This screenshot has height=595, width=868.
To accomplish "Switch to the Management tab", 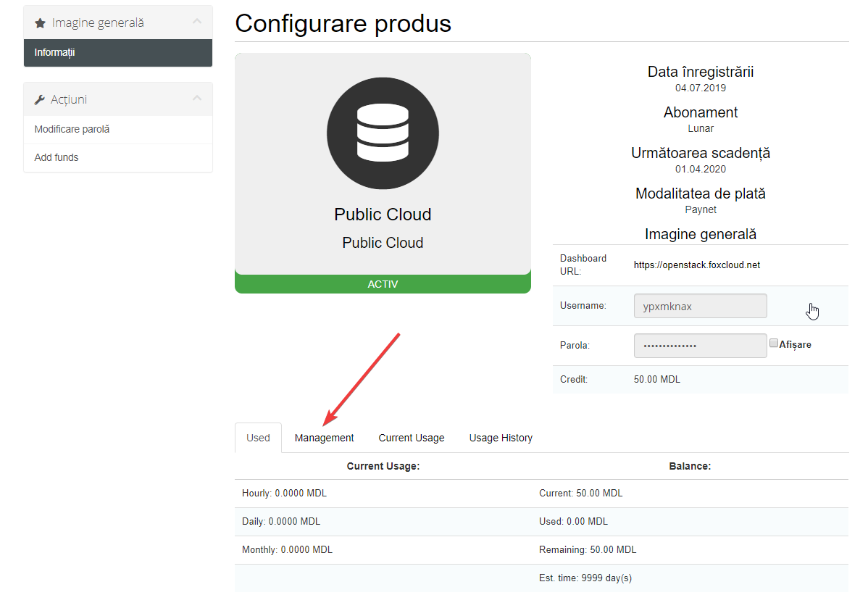I will (324, 438).
